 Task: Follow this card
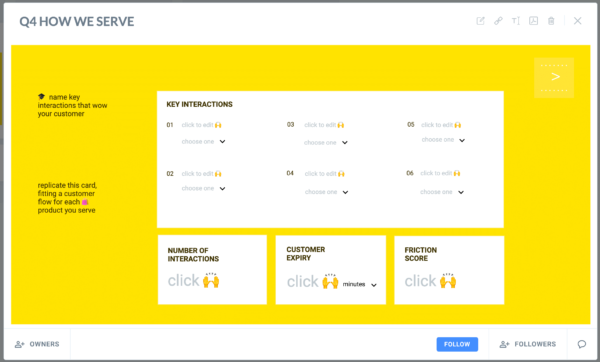(x=457, y=344)
